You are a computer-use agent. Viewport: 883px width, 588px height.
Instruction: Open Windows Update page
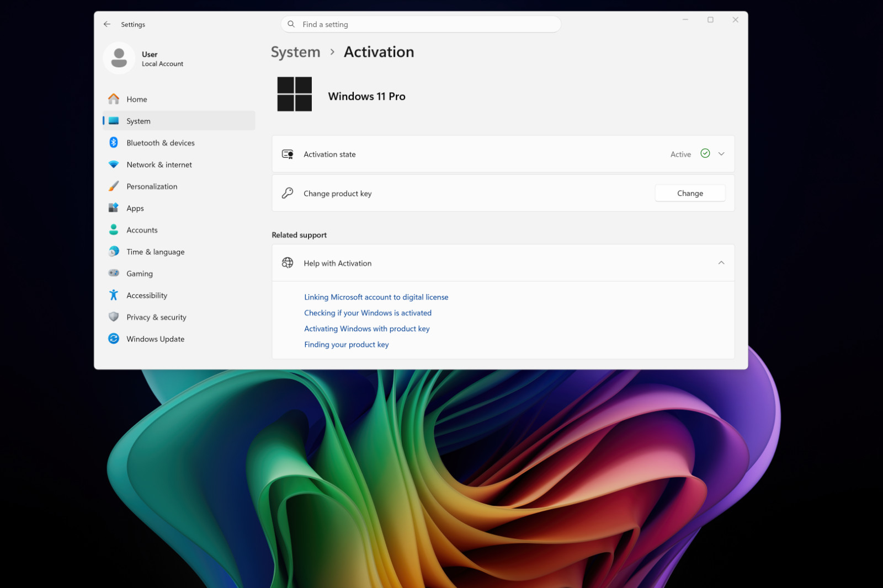coord(179,339)
